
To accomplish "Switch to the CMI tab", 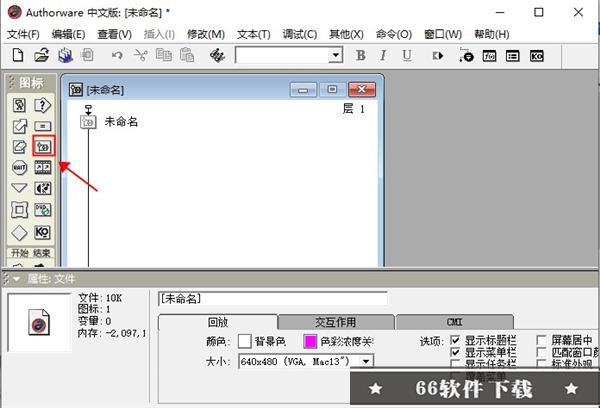I will [455, 322].
